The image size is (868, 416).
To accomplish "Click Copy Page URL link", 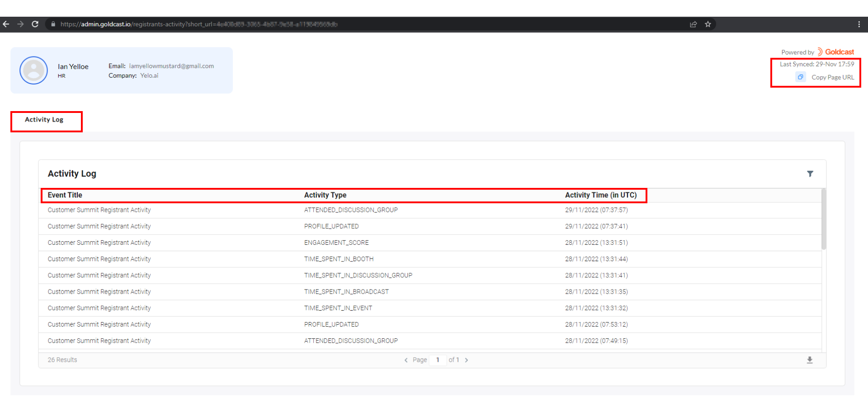I will tap(833, 77).
